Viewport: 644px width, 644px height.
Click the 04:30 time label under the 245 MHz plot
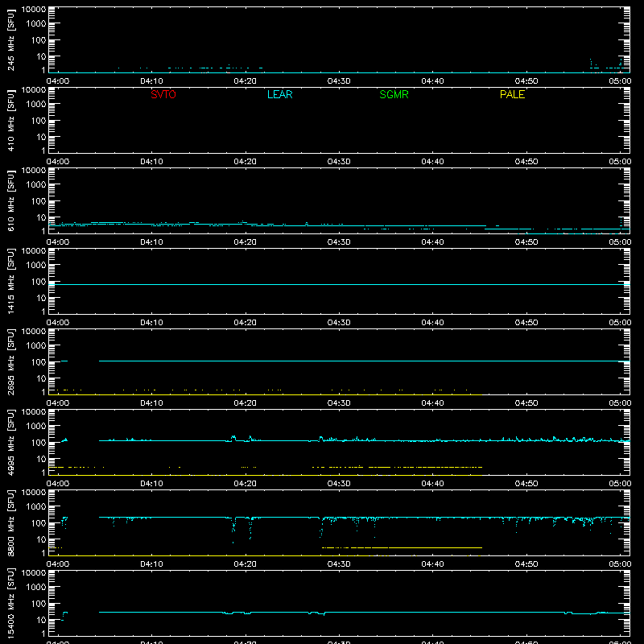point(339,81)
